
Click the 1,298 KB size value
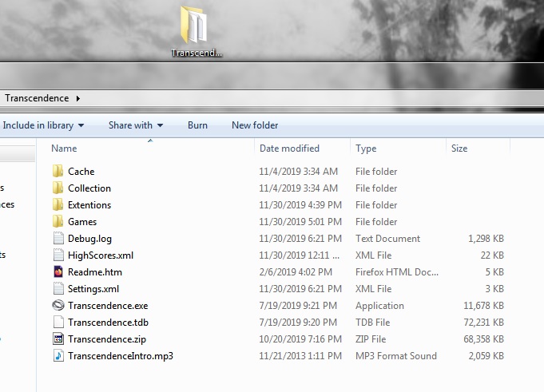pyautogui.click(x=486, y=239)
